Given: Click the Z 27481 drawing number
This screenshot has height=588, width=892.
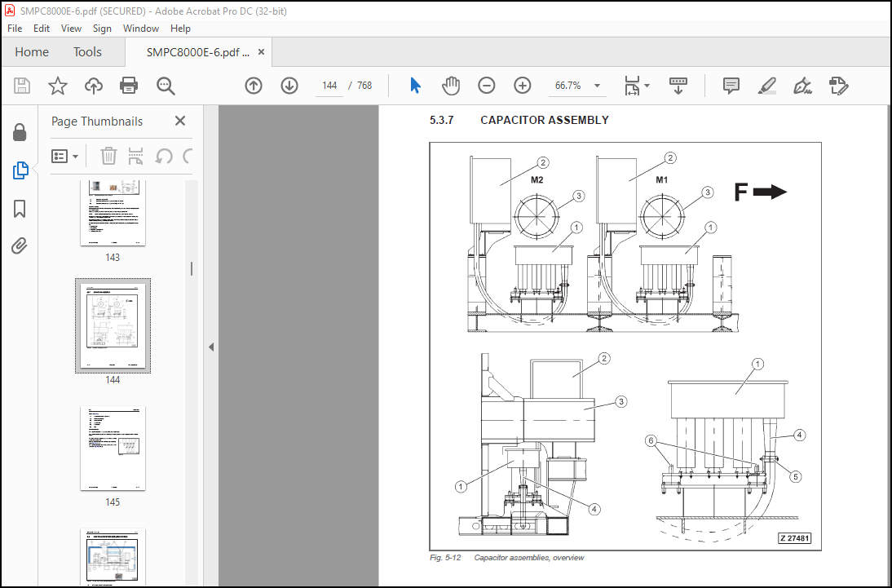Looking at the screenshot, I should [795, 538].
